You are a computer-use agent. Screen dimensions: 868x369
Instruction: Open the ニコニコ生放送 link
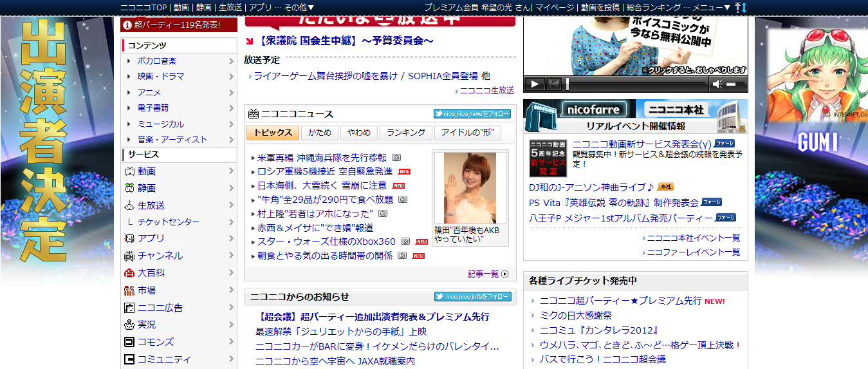click(x=487, y=91)
